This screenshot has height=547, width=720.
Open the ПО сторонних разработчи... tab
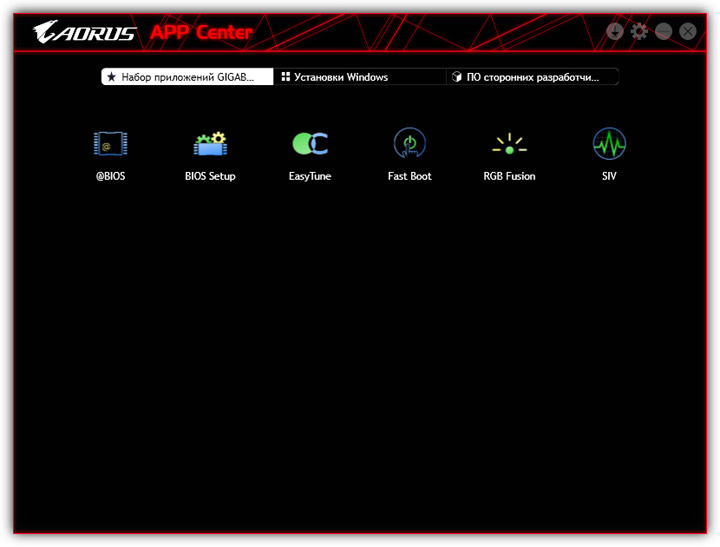point(533,77)
